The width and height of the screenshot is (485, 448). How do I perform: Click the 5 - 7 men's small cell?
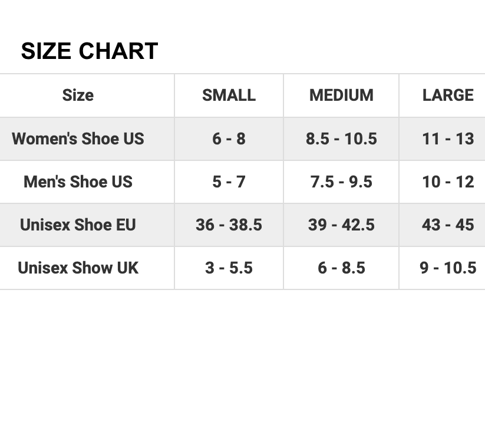tap(229, 182)
